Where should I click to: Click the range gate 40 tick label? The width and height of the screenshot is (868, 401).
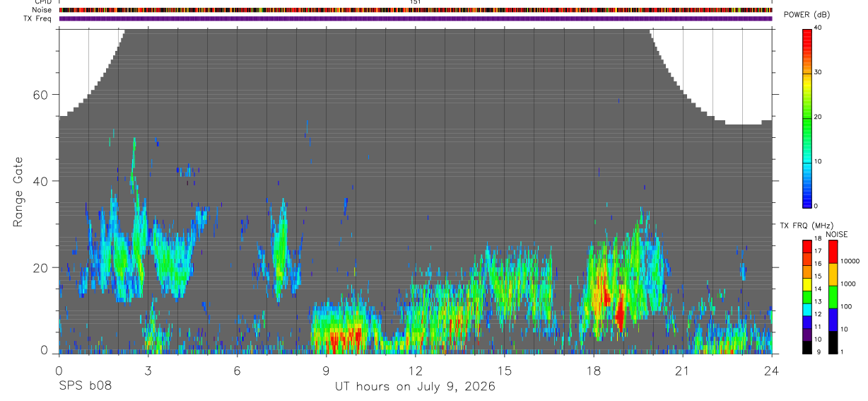pos(43,181)
